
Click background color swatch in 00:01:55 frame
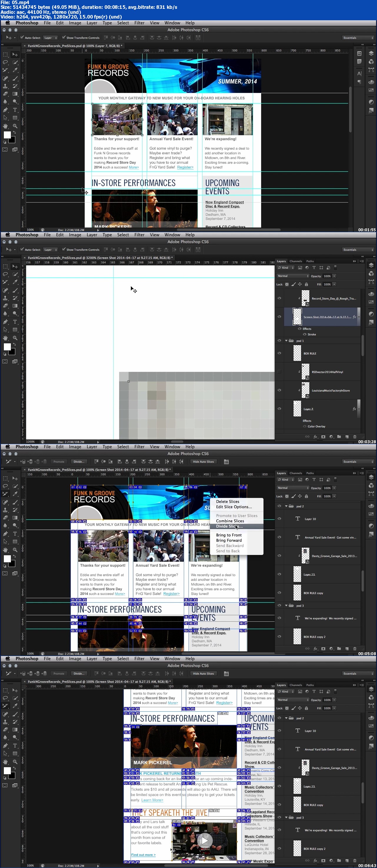click(12, 140)
